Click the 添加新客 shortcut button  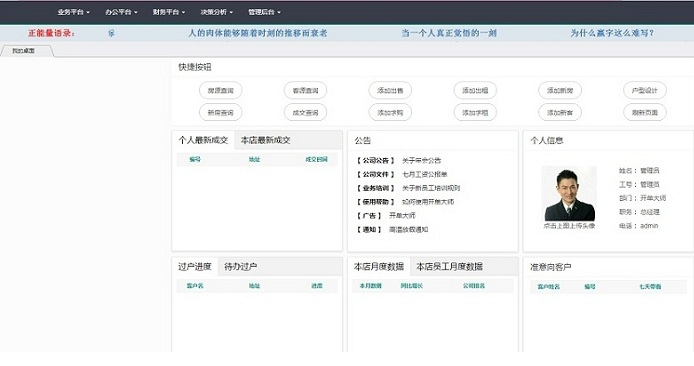[x=560, y=112]
